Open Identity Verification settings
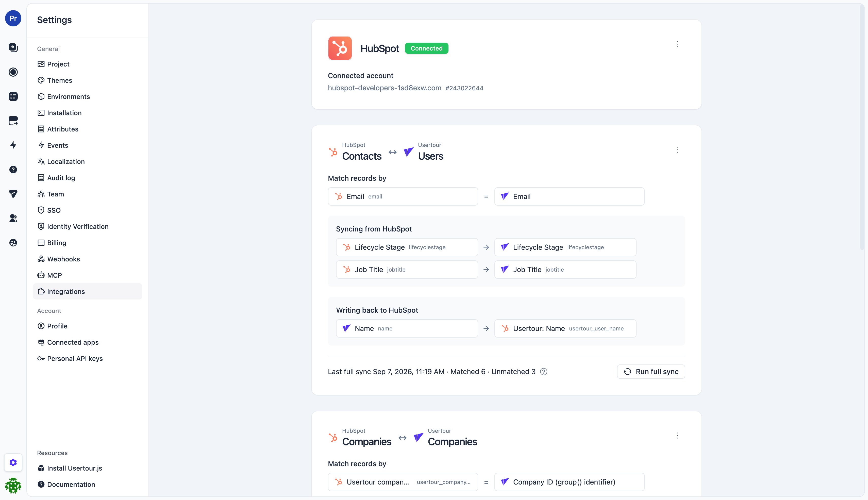Image resolution: width=868 pixels, height=500 pixels. coord(87,226)
